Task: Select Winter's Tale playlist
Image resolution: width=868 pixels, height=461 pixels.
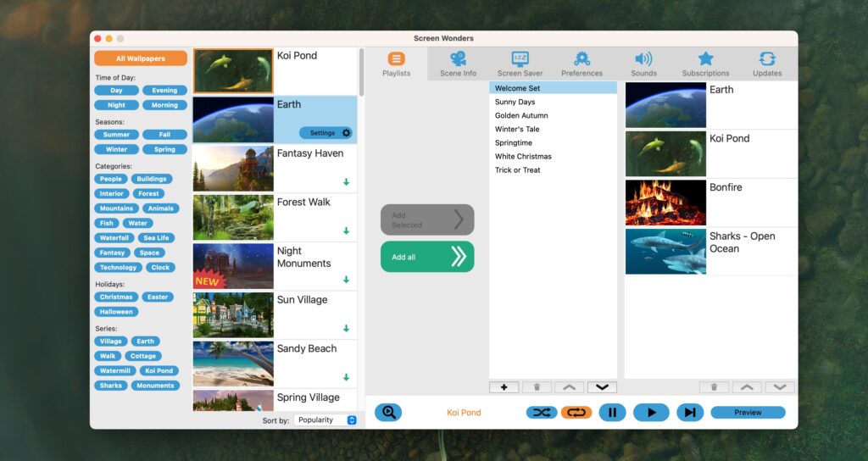Action: click(x=553, y=129)
